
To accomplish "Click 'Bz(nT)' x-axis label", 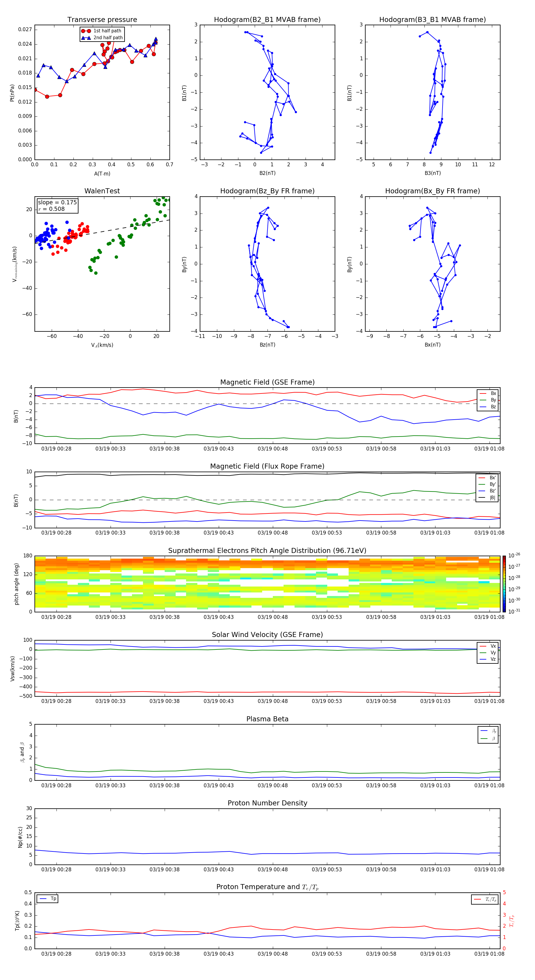I will point(267,345).
